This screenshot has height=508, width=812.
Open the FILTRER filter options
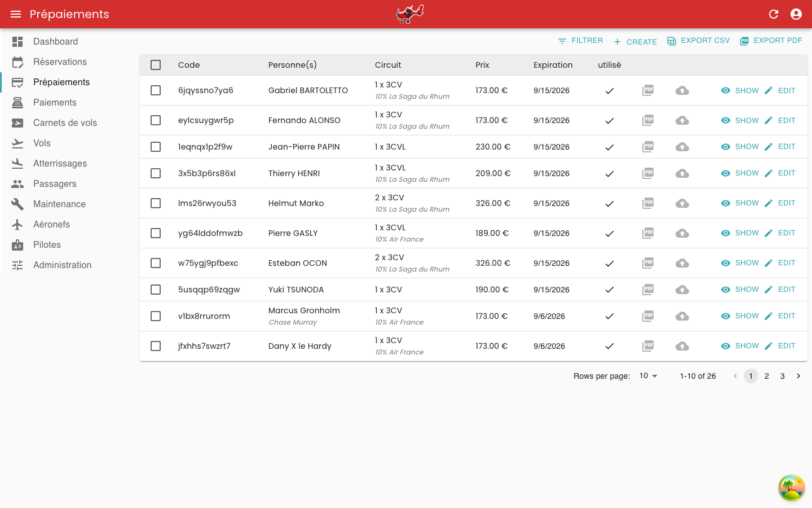(x=580, y=41)
